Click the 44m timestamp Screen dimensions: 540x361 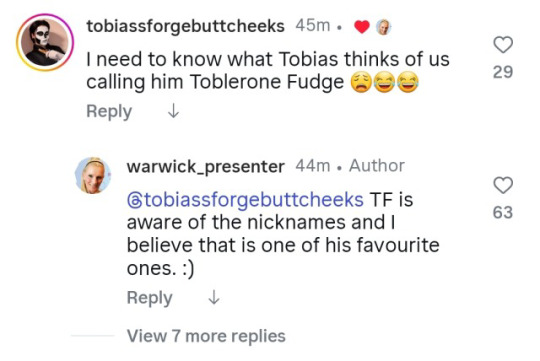[313, 166]
